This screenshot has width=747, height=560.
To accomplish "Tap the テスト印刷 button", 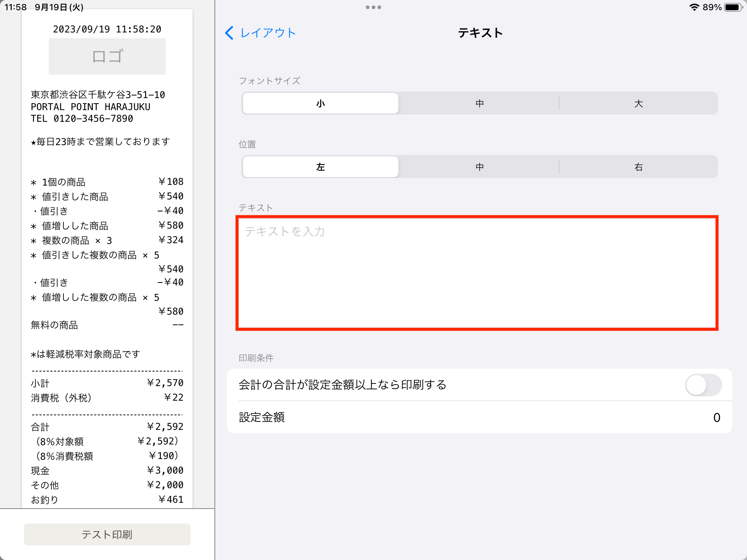I will click(107, 534).
